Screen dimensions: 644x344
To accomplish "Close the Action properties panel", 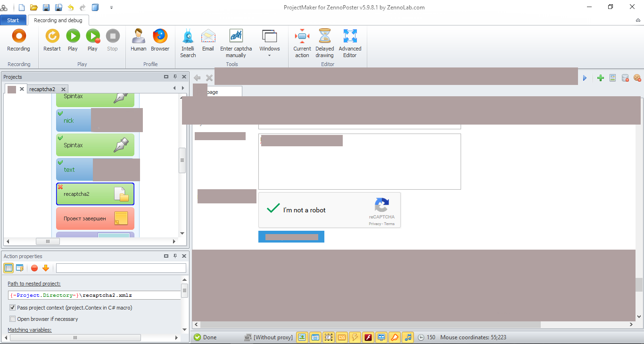I will point(184,256).
